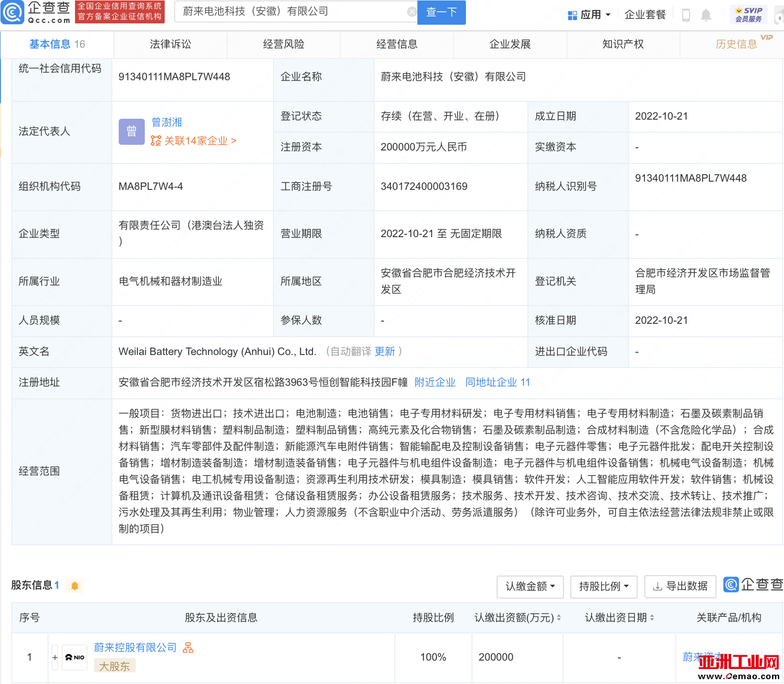Open NIO shareholder logo
Image resolution: width=784 pixels, height=684 pixels.
[x=75, y=657]
